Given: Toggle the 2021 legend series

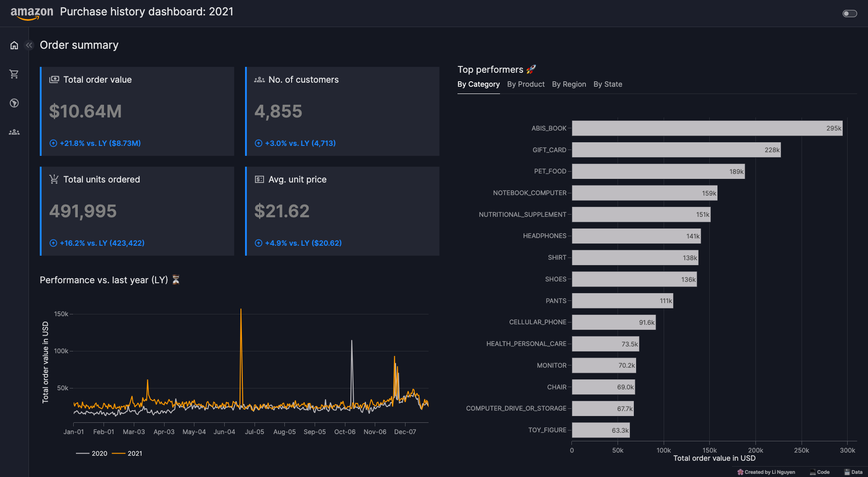Looking at the screenshot, I should coord(127,454).
